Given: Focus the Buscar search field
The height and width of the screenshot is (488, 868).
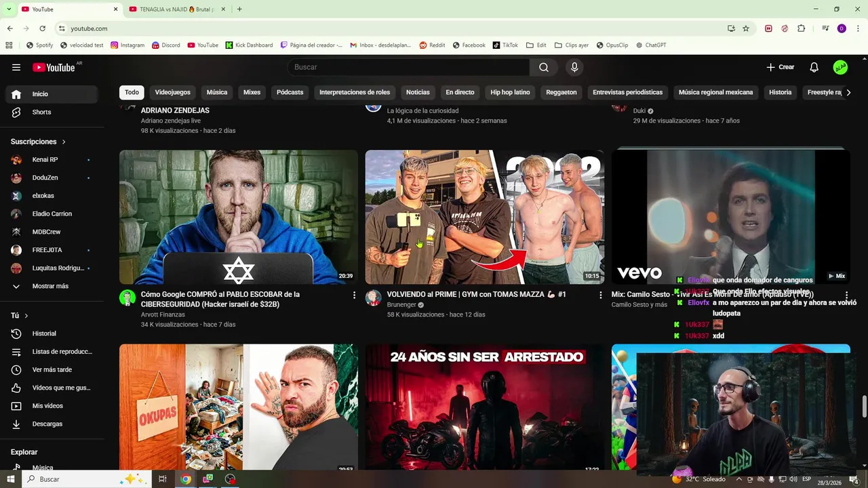Looking at the screenshot, I should pyautogui.click(x=408, y=67).
